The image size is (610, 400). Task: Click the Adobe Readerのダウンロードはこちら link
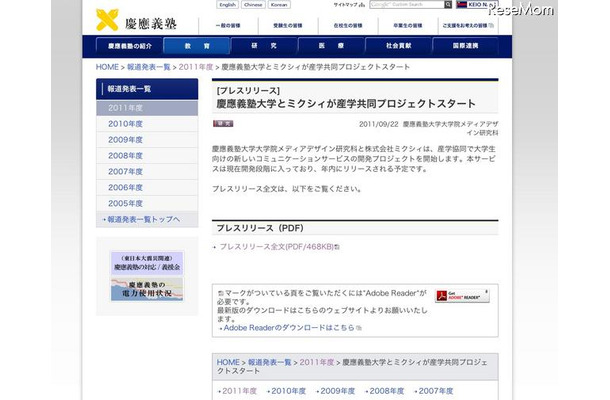pyautogui.click(x=290, y=328)
